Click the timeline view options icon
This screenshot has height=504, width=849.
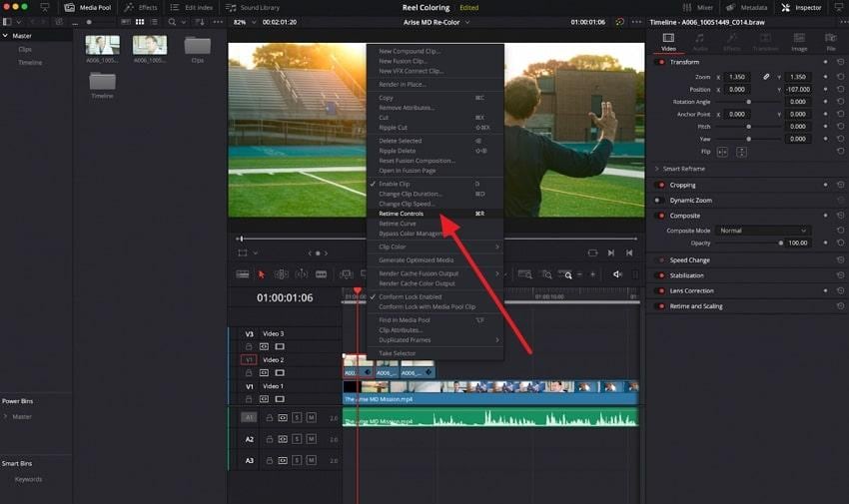click(242, 274)
